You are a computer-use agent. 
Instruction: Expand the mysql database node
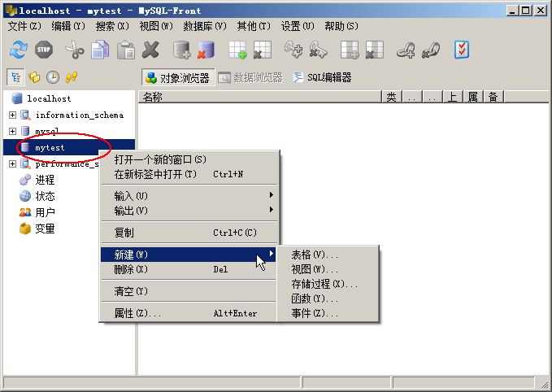[13, 131]
